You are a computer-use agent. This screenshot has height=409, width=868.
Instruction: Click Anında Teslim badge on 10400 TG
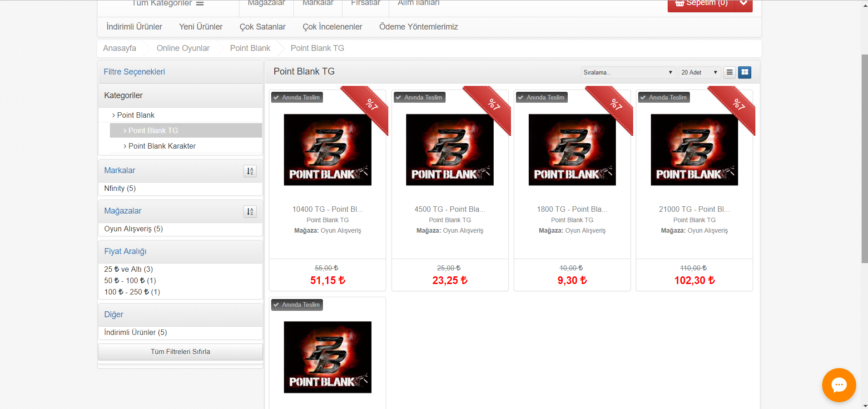coord(297,97)
